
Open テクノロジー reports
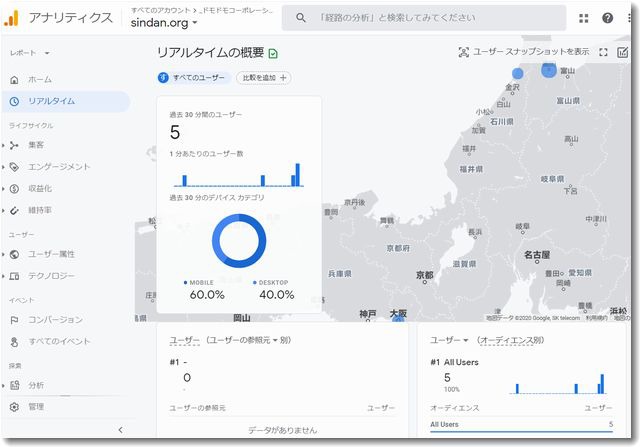(x=51, y=276)
